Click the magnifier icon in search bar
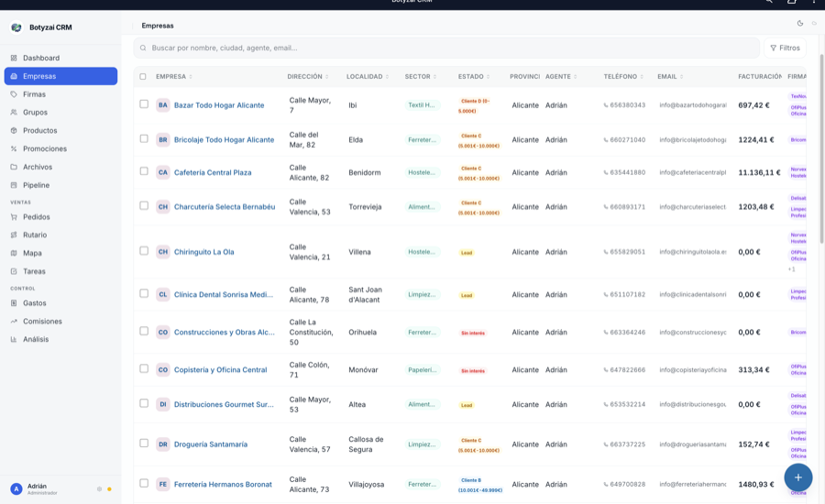This screenshot has width=825, height=504. (x=143, y=48)
